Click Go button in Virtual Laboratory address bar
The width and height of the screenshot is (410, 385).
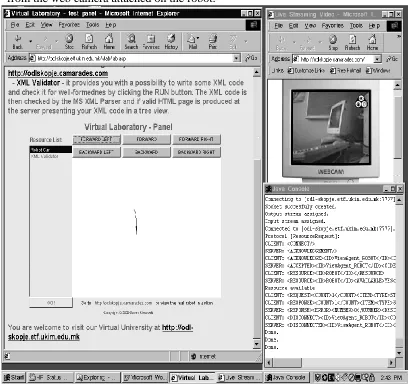(x=251, y=58)
